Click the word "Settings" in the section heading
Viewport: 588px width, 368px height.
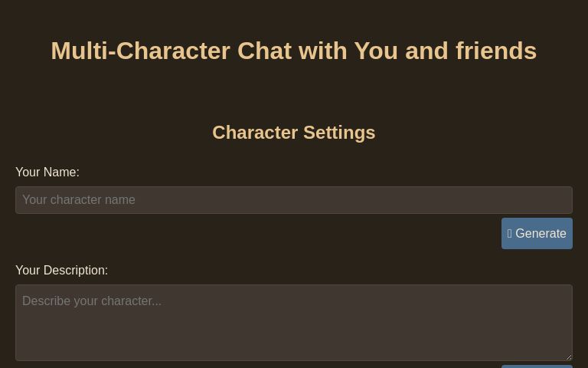pyautogui.click(x=339, y=133)
